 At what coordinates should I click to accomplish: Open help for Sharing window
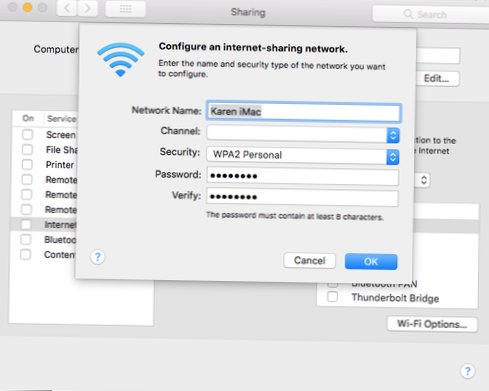[x=468, y=371]
